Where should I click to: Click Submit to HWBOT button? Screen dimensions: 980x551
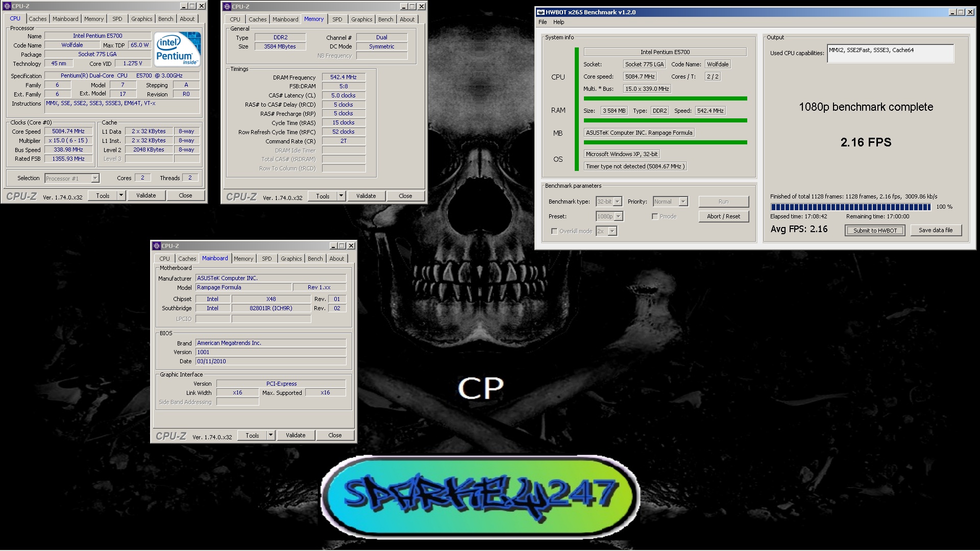(x=875, y=231)
